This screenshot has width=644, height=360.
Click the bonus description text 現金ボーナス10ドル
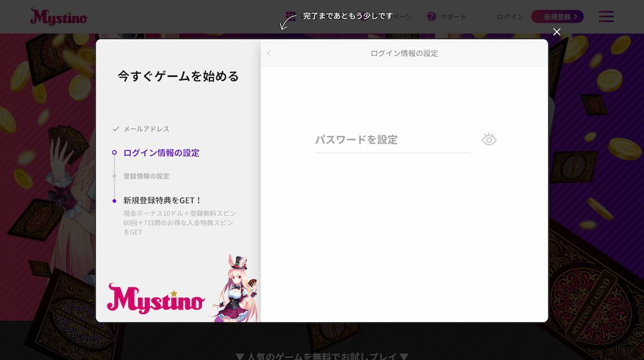[180, 223]
